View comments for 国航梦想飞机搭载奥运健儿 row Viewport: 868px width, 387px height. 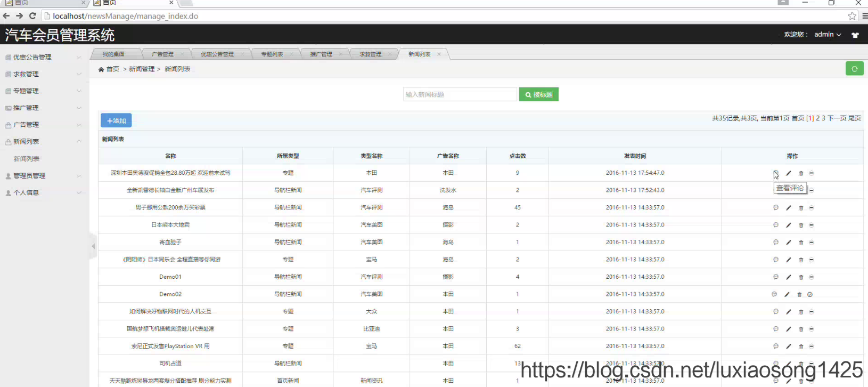776,329
